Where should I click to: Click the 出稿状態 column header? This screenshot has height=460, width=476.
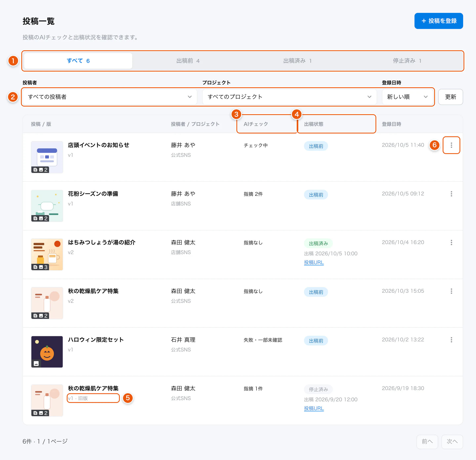tap(314, 124)
